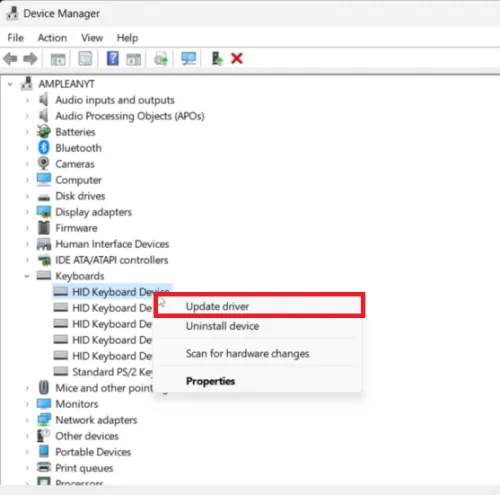Expand the Display adapters chevron

point(27,212)
